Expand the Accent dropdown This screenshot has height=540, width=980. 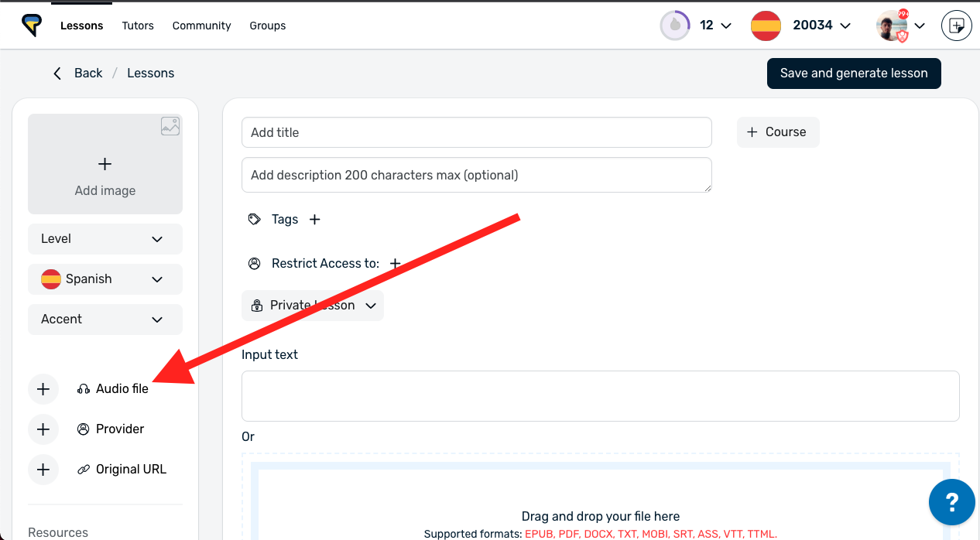[x=105, y=320]
